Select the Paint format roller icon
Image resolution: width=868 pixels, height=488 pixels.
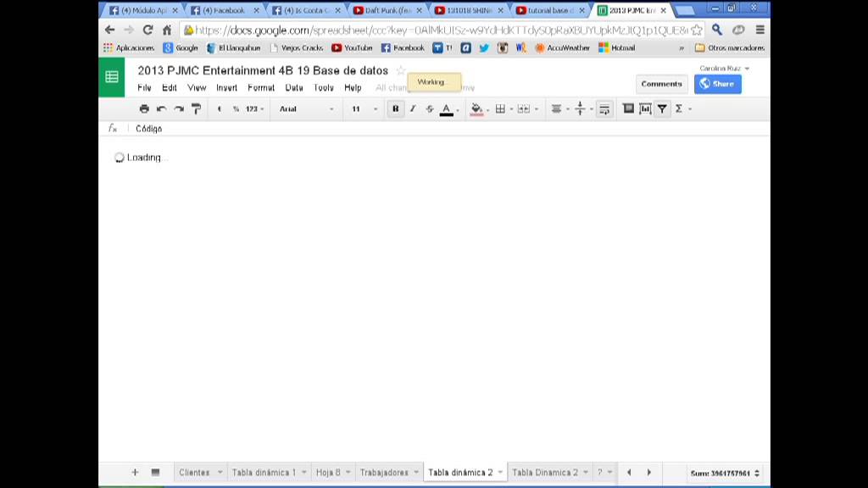pyautogui.click(x=196, y=109)
